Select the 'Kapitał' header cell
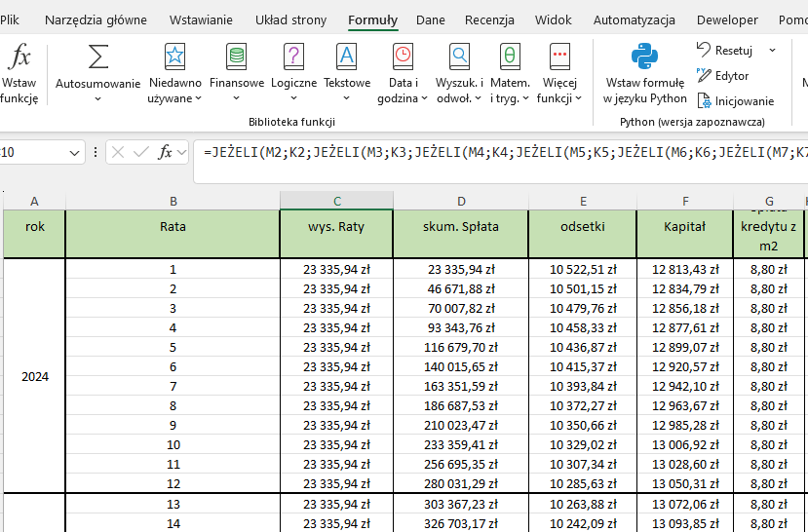This screenshot has width=808, height=532. coord(685,234)
